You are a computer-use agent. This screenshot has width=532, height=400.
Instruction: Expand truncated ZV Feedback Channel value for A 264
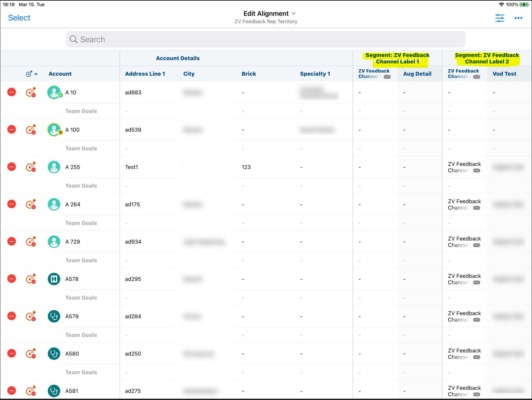coord(477,208)
